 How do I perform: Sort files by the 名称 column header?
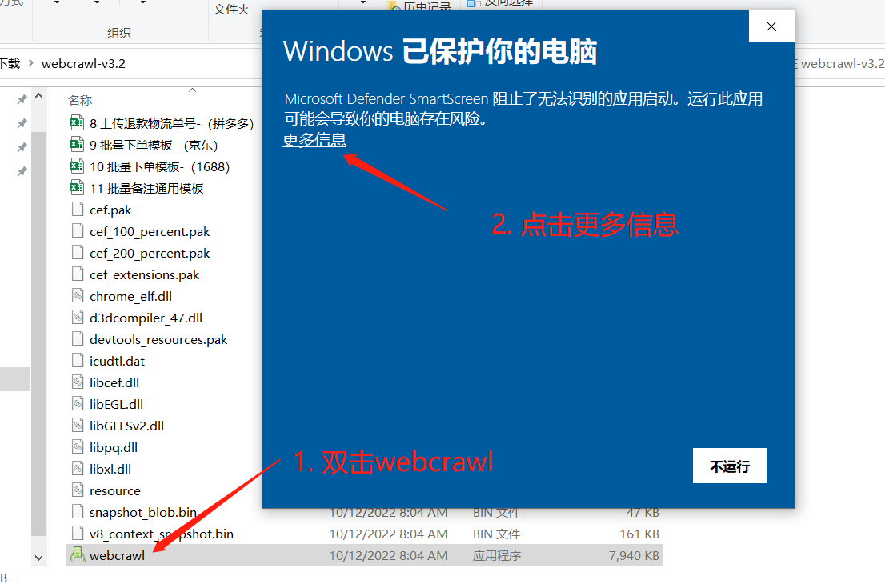click(79, 101)
